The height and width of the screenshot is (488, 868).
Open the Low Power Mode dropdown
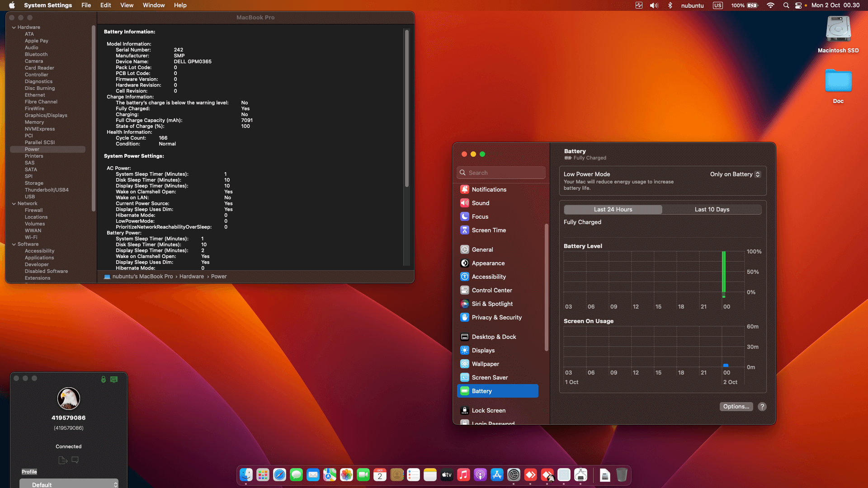(x=735, y=174)
